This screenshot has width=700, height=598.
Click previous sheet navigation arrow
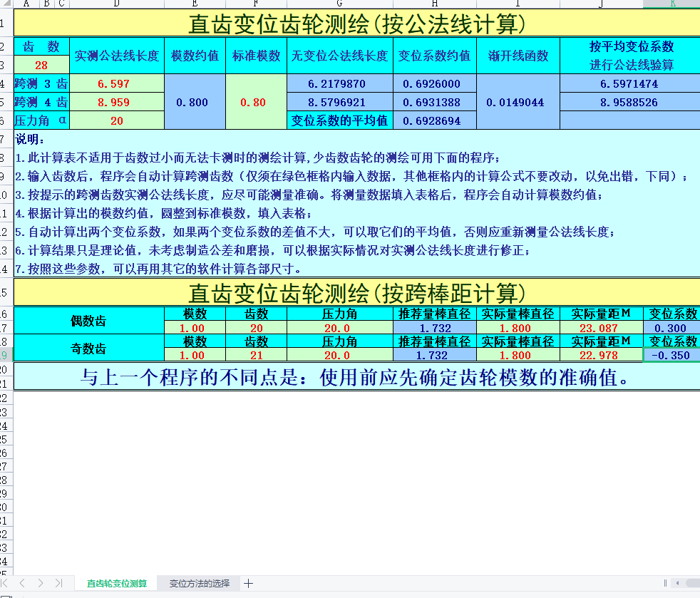click(x=23, y=583)
